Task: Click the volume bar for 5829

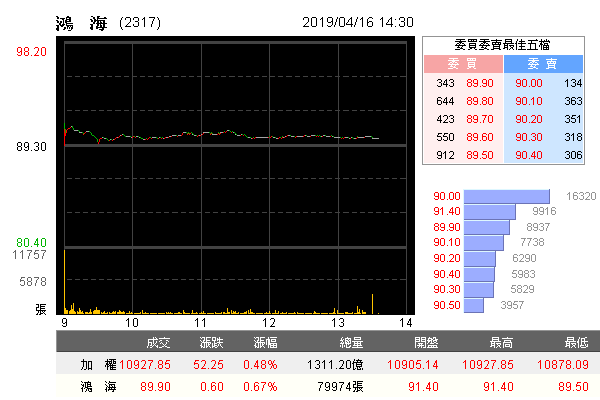Action: click(x=479, y=290)
